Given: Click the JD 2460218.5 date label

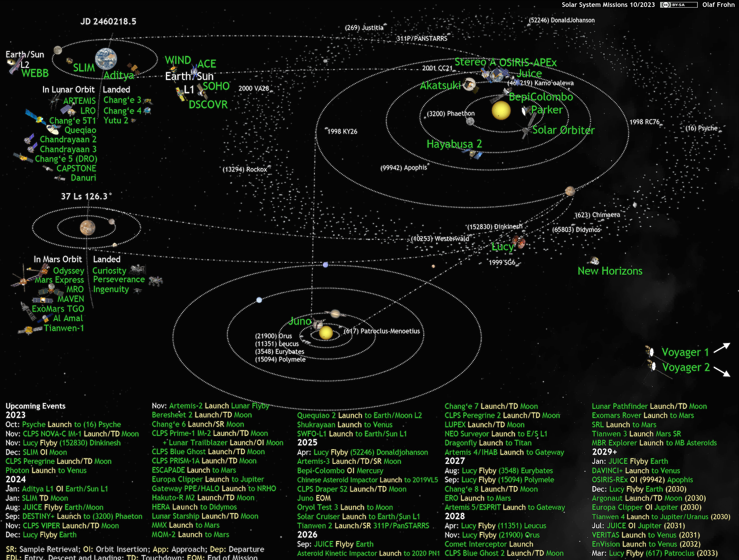Looking at the screenshot, I should pos(108,22).
